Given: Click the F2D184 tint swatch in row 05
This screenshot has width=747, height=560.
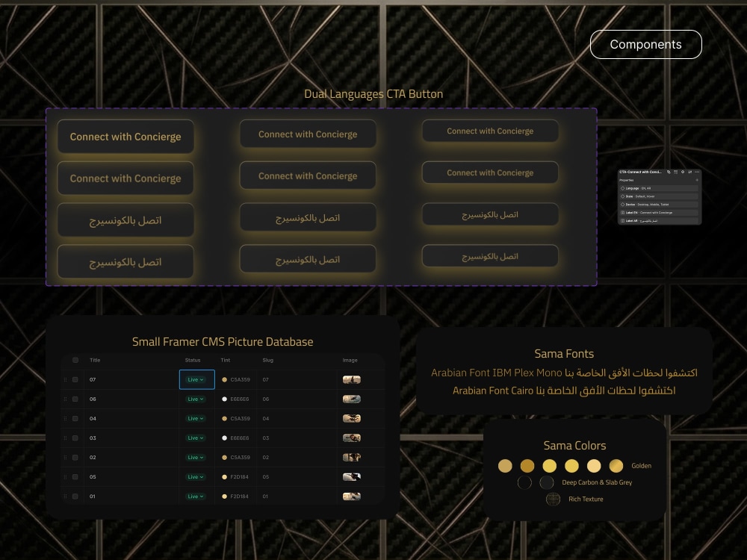Looking at the screenshot, I should point(224,476).
